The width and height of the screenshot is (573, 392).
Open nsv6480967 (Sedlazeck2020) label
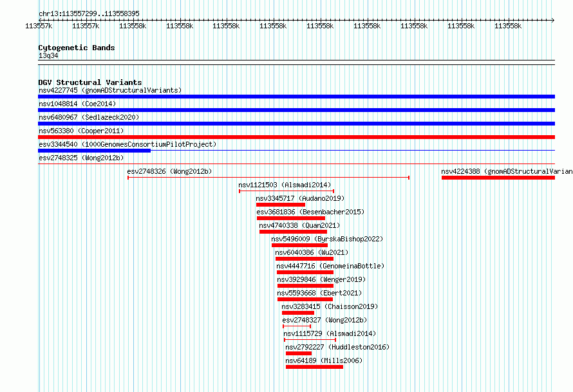(89, 117)
